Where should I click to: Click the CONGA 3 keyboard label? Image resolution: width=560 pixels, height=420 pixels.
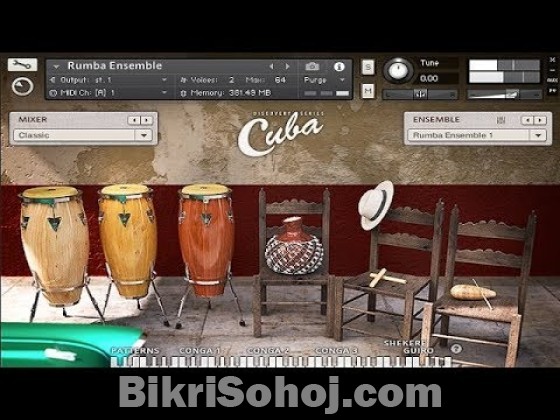(x=336, y=351)
